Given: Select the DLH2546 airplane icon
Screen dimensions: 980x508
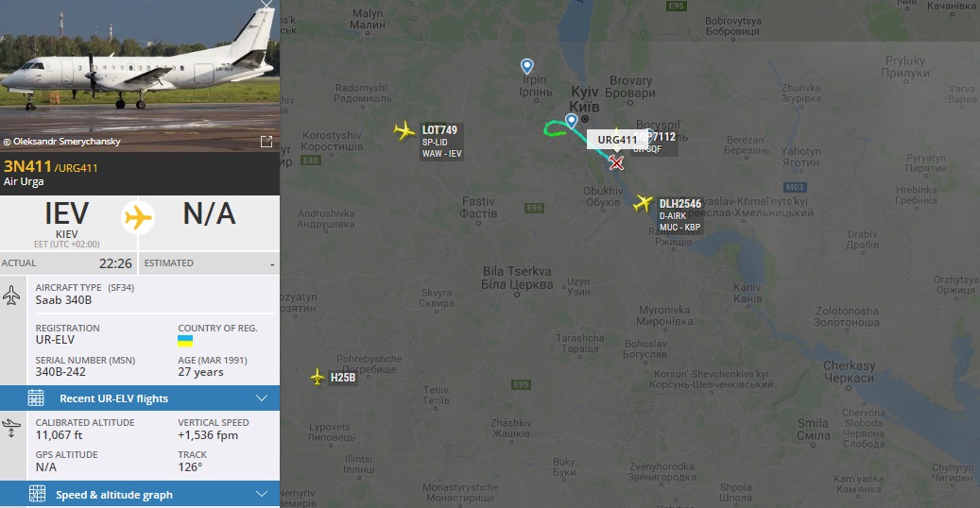Looking at the screenshot, I should click(x=643, y=203).
